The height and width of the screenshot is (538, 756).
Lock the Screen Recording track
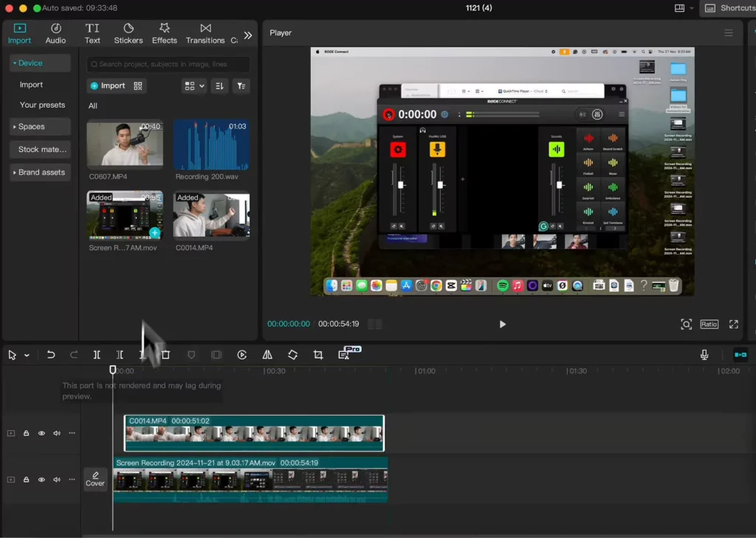[x=26, y=479]
